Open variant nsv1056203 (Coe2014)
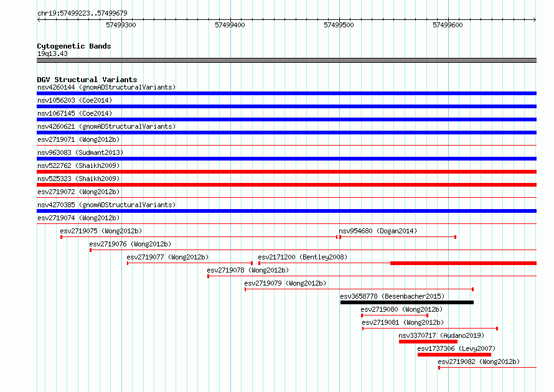 tap(75, 100)
